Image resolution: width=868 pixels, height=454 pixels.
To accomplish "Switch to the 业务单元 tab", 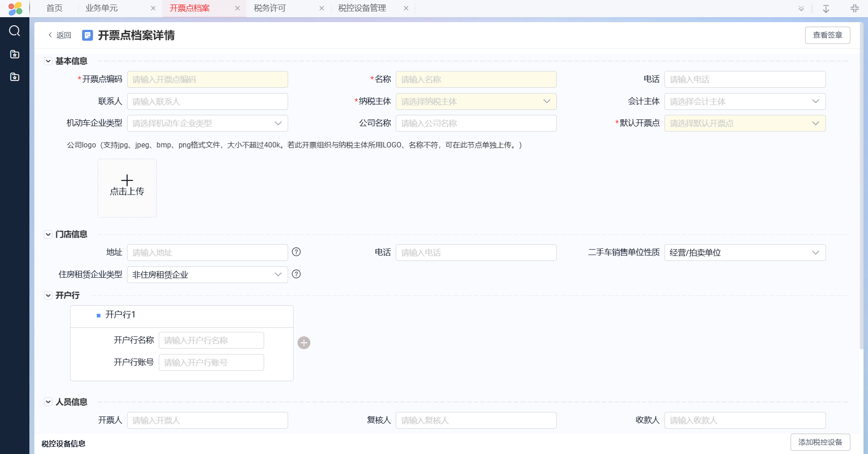I will click(x=102, y=8).
